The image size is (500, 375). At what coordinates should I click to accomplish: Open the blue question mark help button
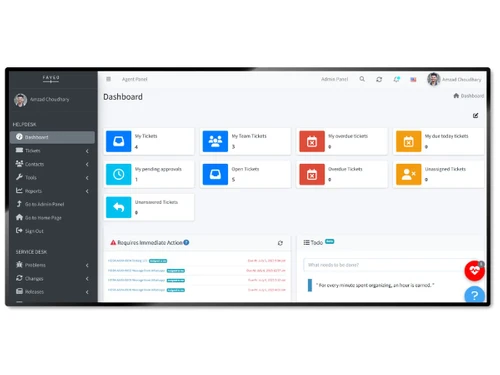coord(474,294)
